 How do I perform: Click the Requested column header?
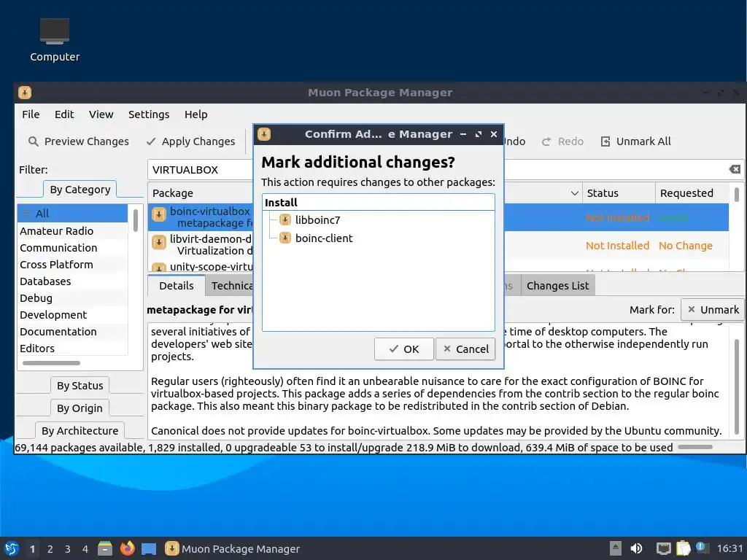point(692,192)
